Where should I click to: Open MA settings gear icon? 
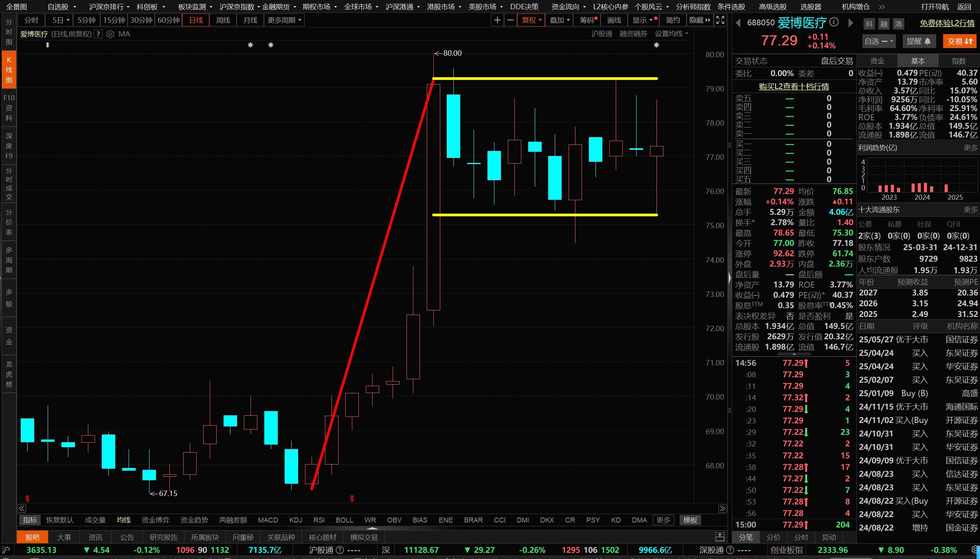click(110, 34)
